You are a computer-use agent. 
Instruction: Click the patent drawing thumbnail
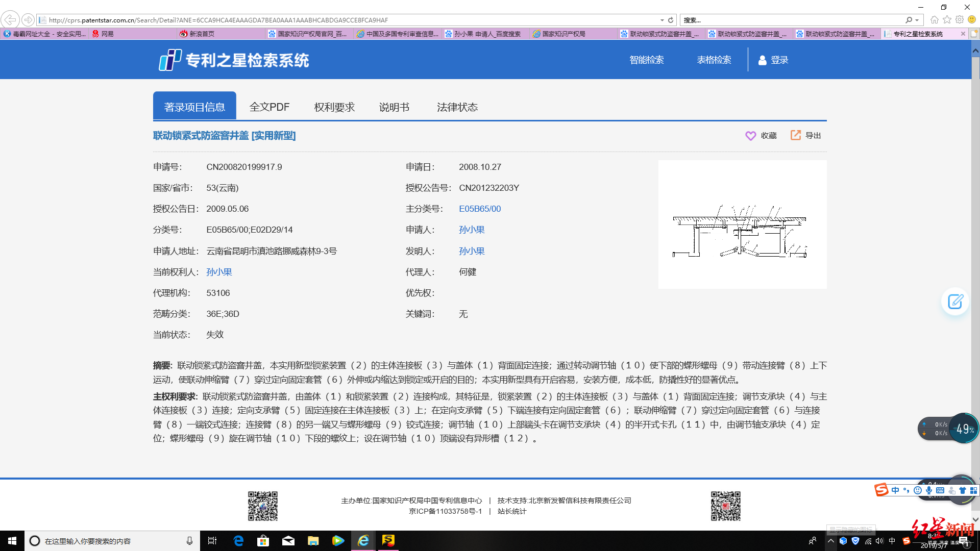pos(742,224)
